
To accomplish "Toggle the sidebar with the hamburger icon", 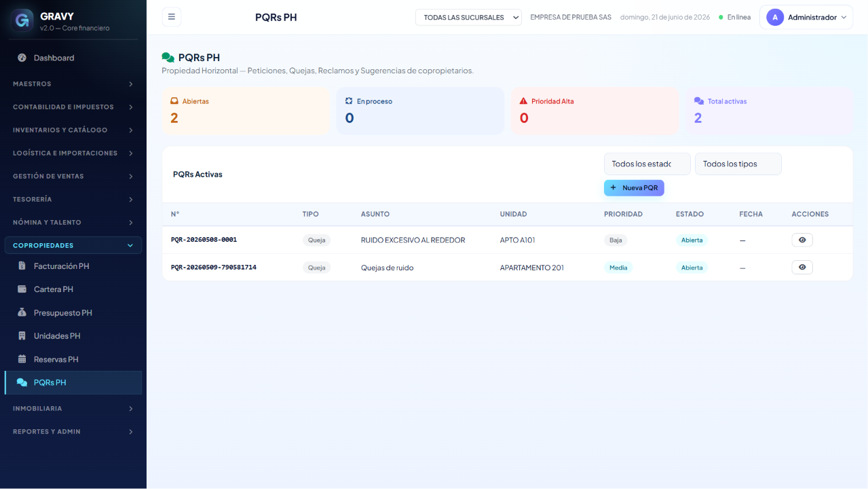I will [x=172, y=17].
